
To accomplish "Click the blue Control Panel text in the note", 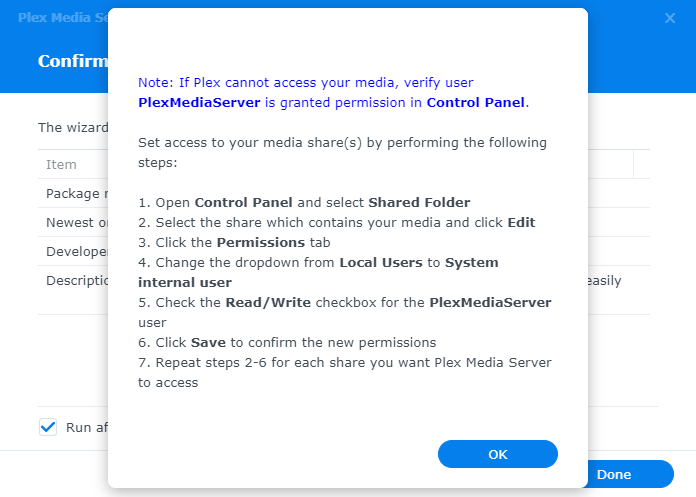I will 475,103.
